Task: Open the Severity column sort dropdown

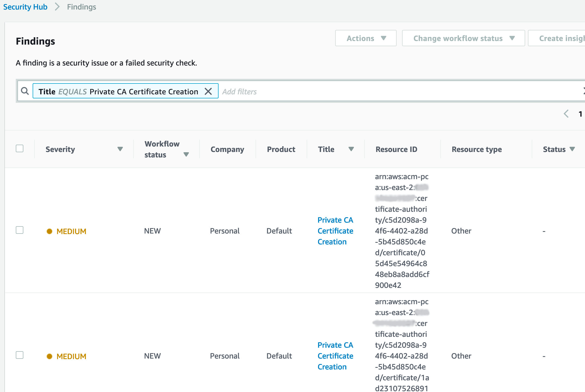Action: 120,149
